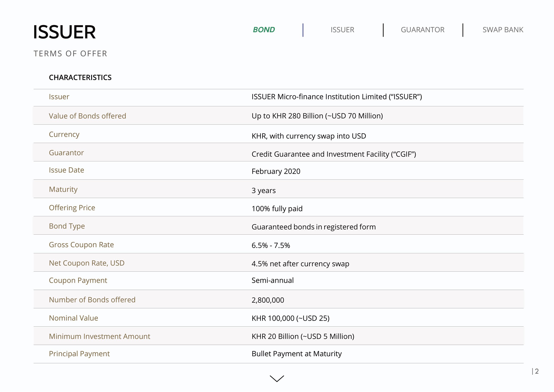The image size is (554, 392).
Task: Select the SWAP BANK tab
Action: point(503,30)
